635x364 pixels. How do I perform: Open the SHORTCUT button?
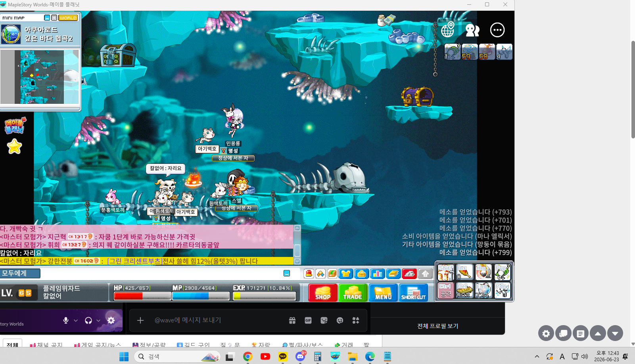pos(413,293)
